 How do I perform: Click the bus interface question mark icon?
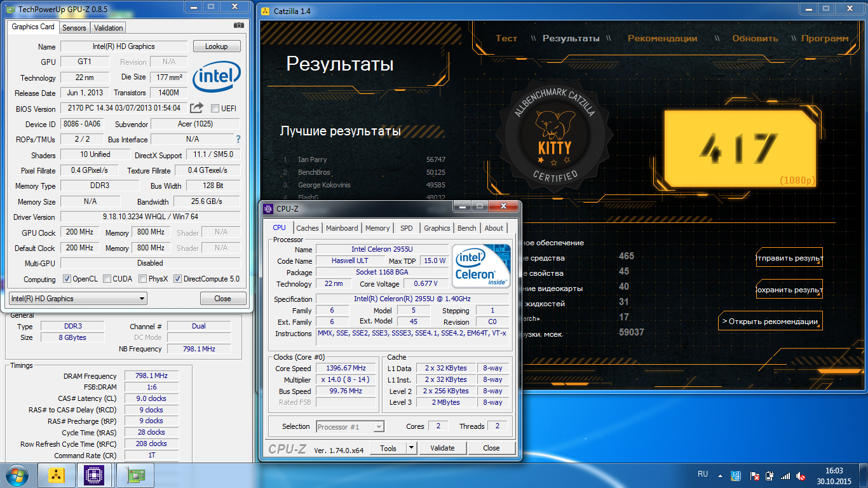238,139
